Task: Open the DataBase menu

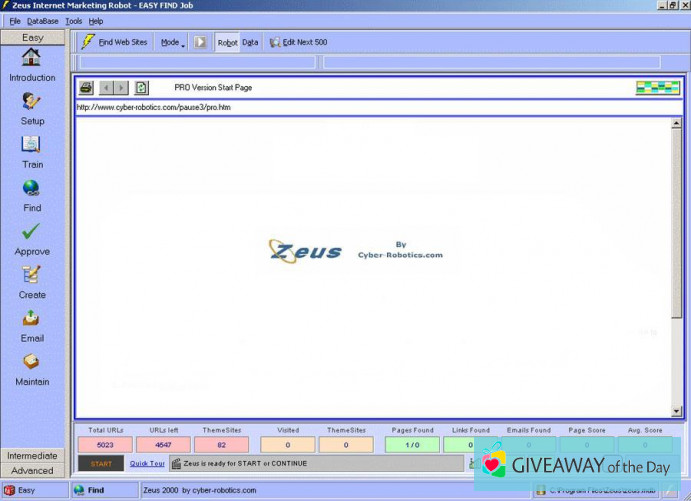Action: point(42,21)
